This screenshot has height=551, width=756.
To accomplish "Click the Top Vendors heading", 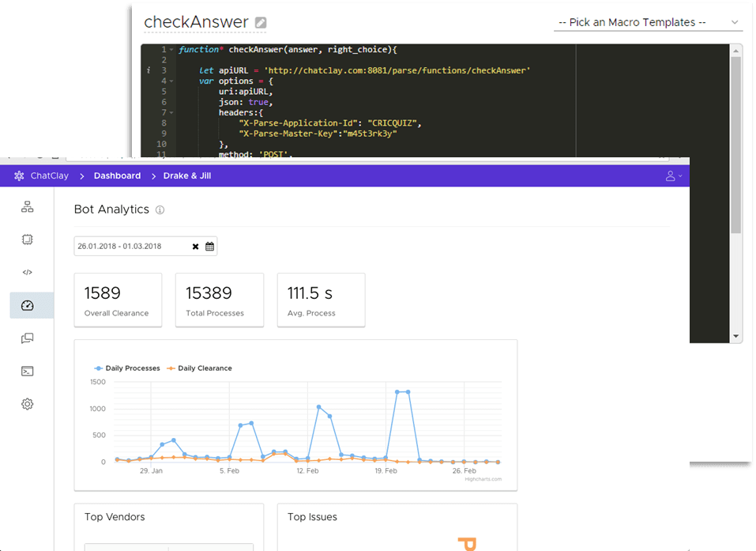I will (115, 517).
